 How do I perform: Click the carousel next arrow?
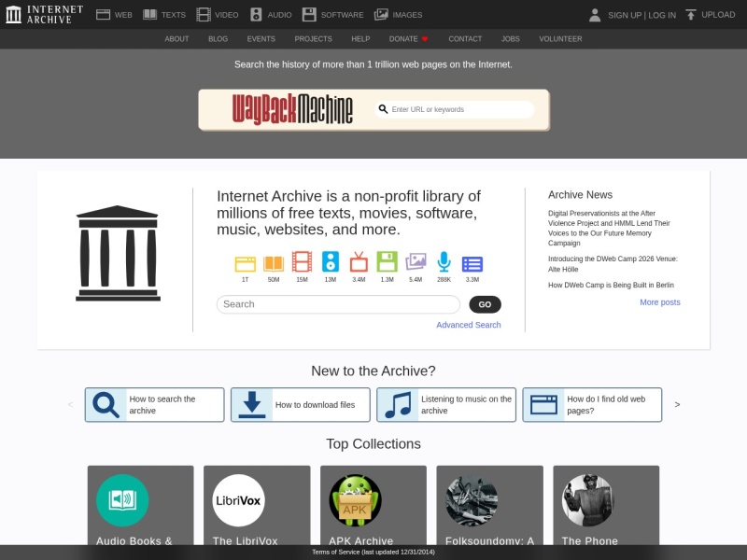pyautogui.click(x=679, y=404)
